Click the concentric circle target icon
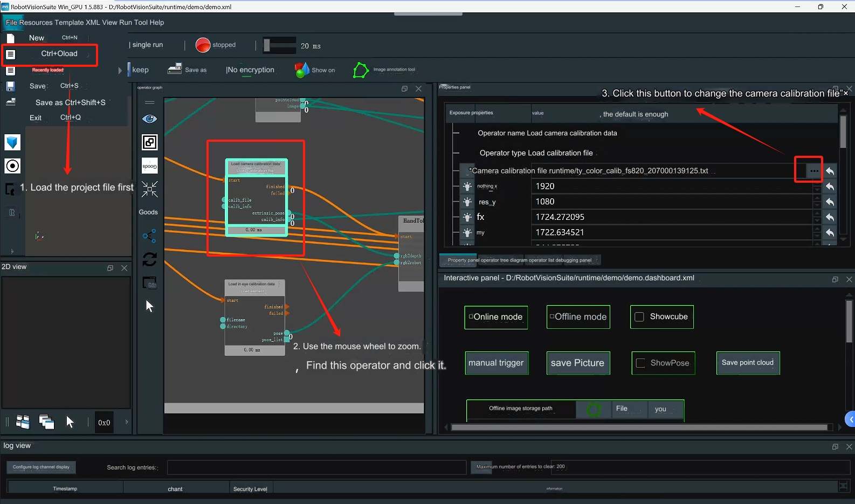The height and width of the screenshot is (504, 855). coord(12,165)
